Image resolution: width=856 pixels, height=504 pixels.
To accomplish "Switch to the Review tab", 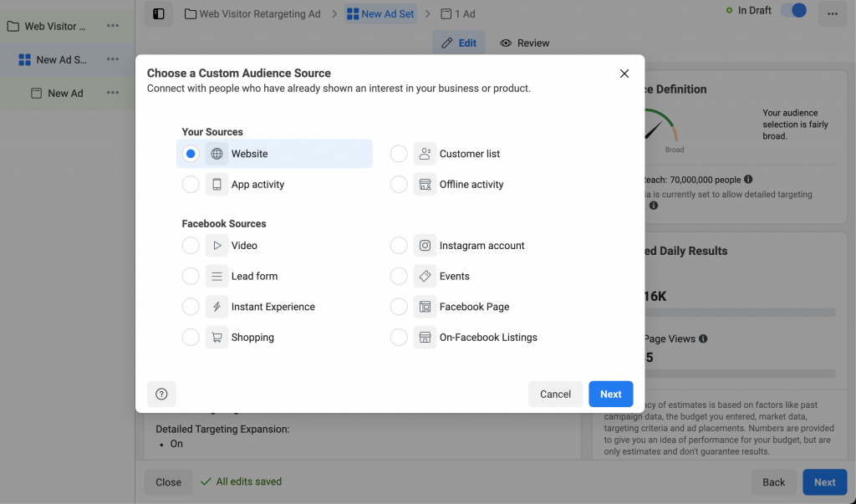I will click(x=525, y=43).
